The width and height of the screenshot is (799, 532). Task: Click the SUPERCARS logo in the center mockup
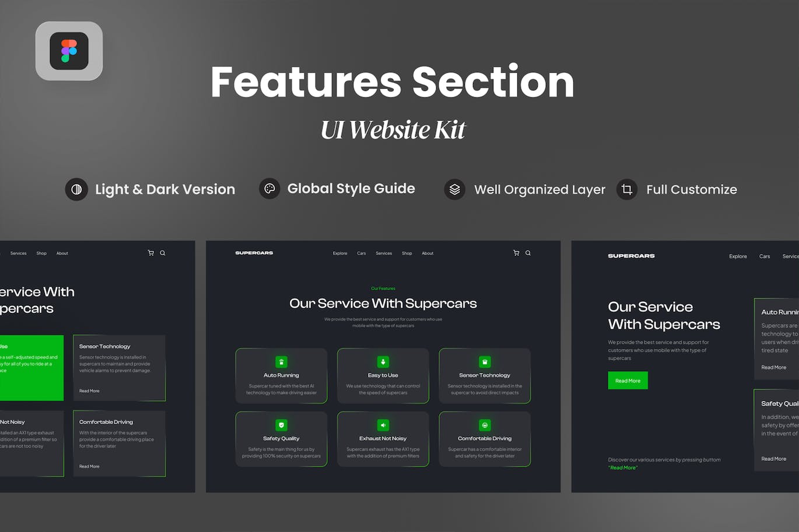coord(254,253)
